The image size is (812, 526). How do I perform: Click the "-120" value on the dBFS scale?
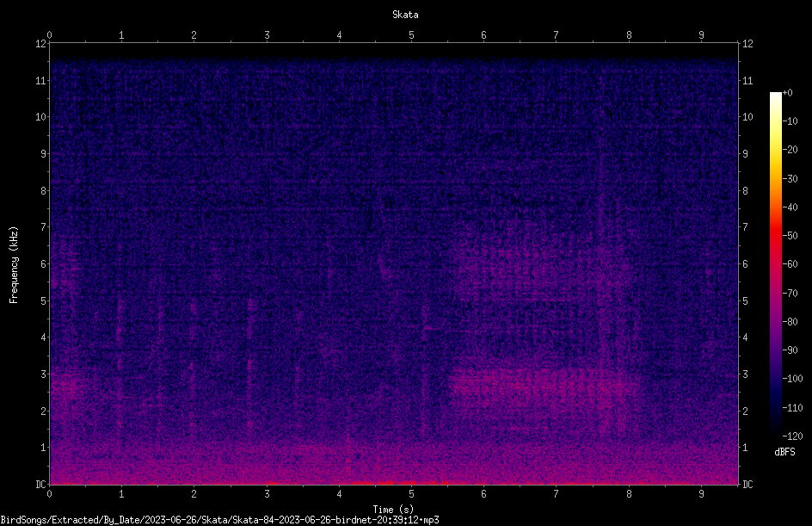coord(792,436)
